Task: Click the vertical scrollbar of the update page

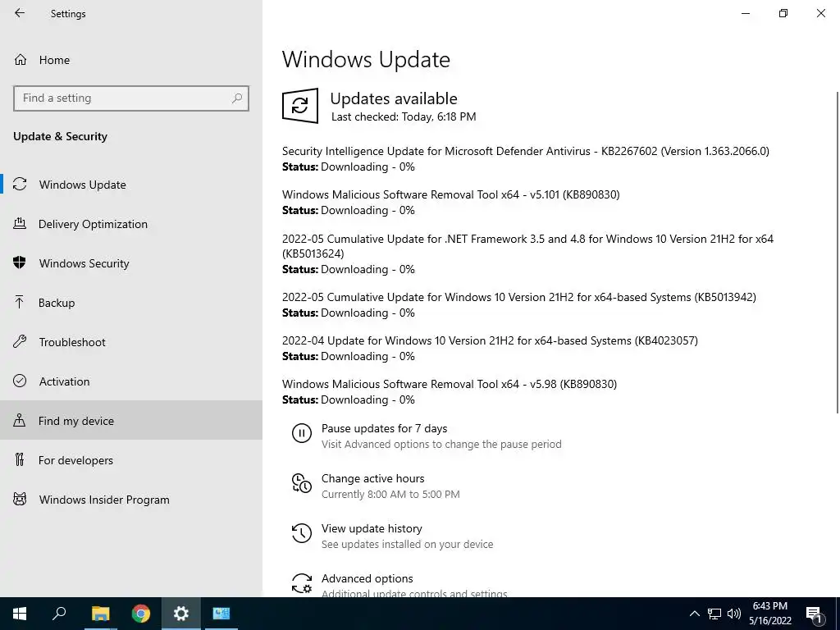Action: [x=838, y=252]
